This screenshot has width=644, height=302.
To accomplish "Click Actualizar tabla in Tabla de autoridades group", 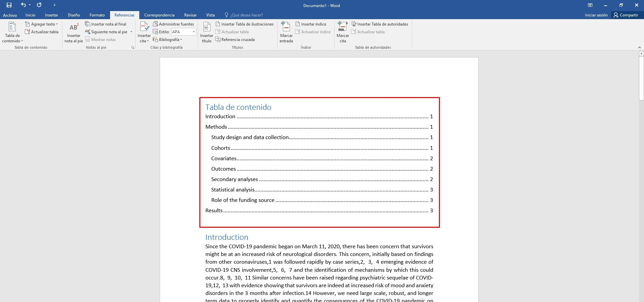I will [x=368, y=32].
